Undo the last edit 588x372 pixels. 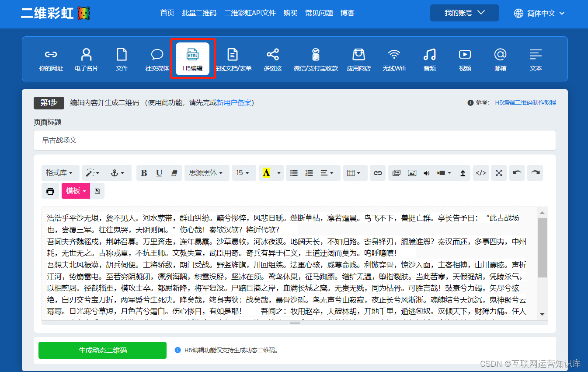coord(517,173)
